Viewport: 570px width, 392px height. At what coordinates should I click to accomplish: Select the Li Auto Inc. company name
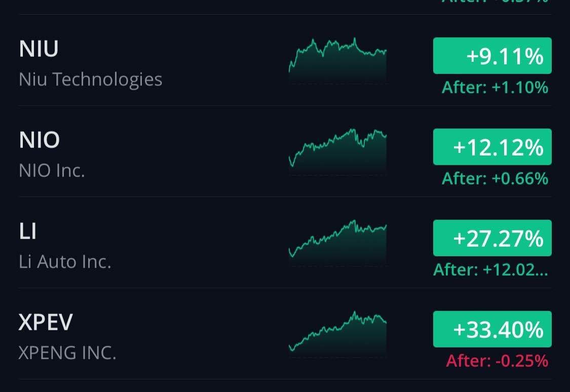pyautogui.click(x=65, y=262)
